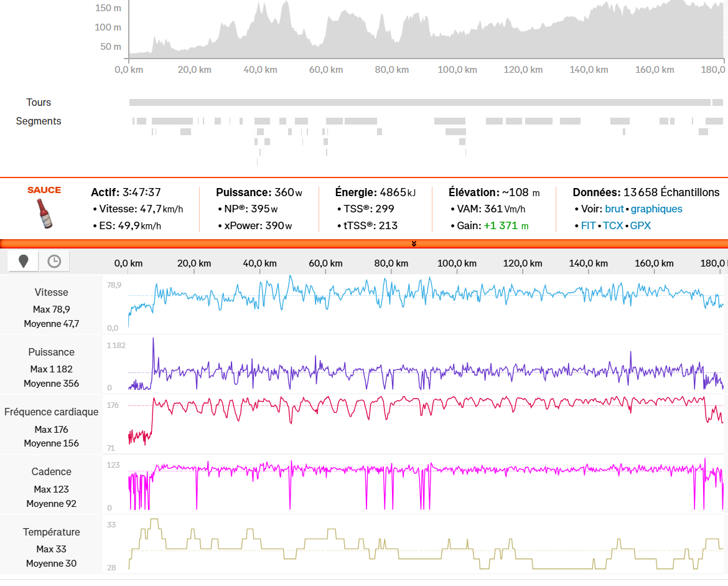Collapse the orange bar double-chevron

414,243
